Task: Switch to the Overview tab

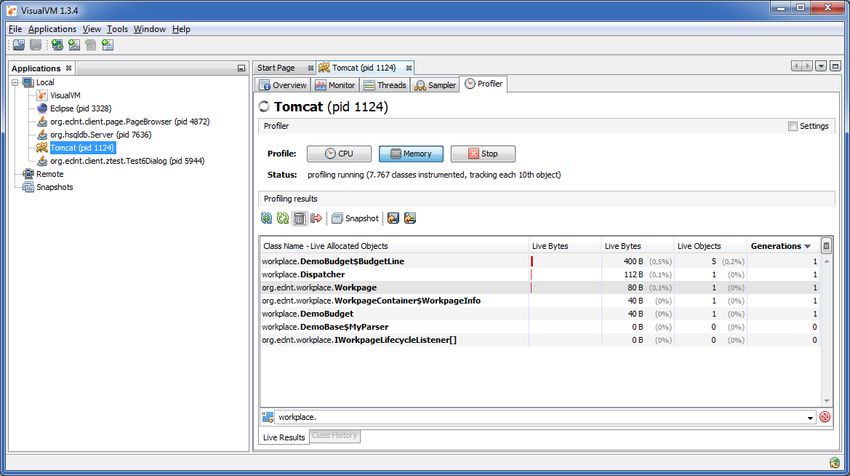Action: point(282,85)
